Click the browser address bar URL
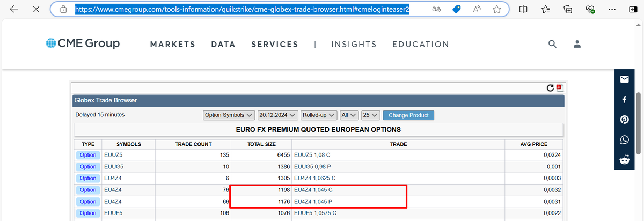This screenshot has height=221, width=644. coord(242,9)
